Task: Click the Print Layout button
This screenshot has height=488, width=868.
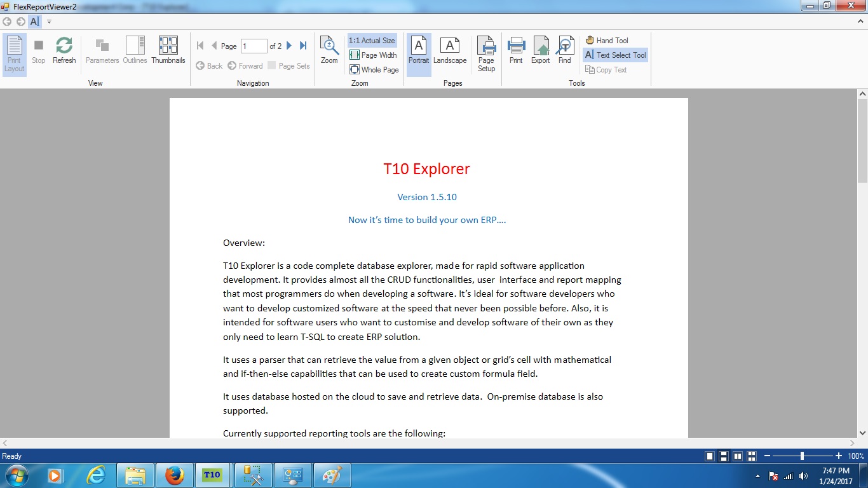Action: [x=14, y=55]
